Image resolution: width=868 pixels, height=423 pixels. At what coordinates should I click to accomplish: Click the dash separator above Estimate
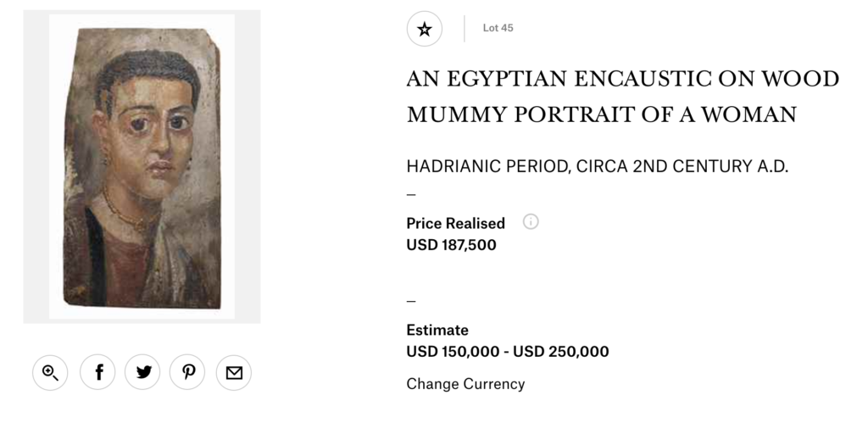411,301
